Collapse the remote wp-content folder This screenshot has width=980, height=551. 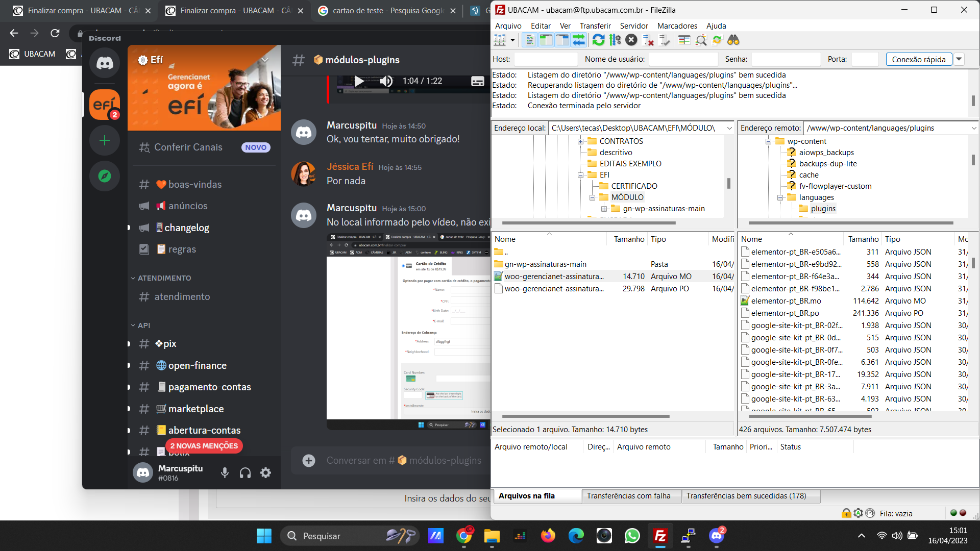tap(768, 141)
